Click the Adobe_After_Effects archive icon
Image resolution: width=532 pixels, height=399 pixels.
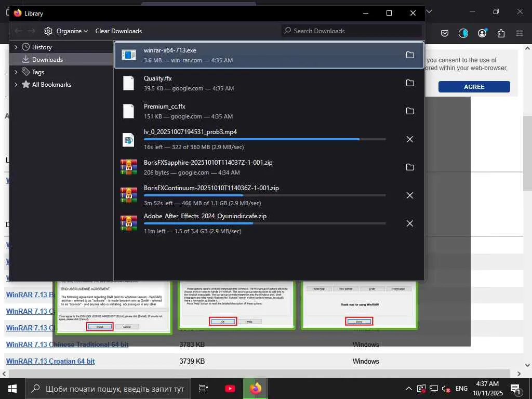coord(129,223)
